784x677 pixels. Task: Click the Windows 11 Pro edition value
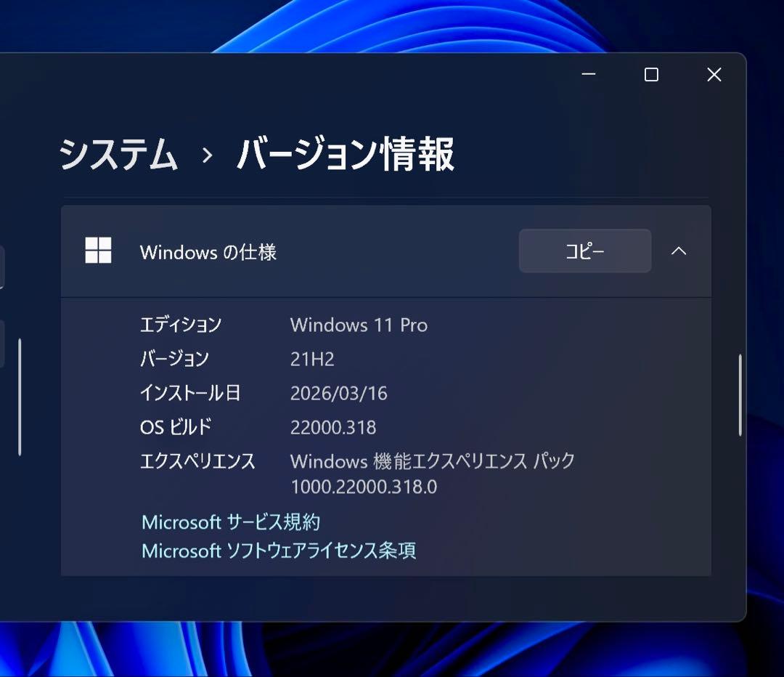[359, 325]
